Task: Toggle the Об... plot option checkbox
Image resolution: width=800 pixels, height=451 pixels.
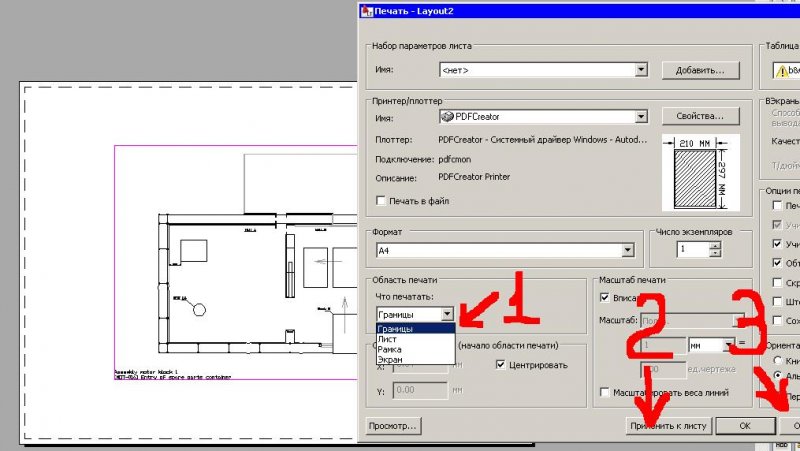Action: click(x=777, y=263)
